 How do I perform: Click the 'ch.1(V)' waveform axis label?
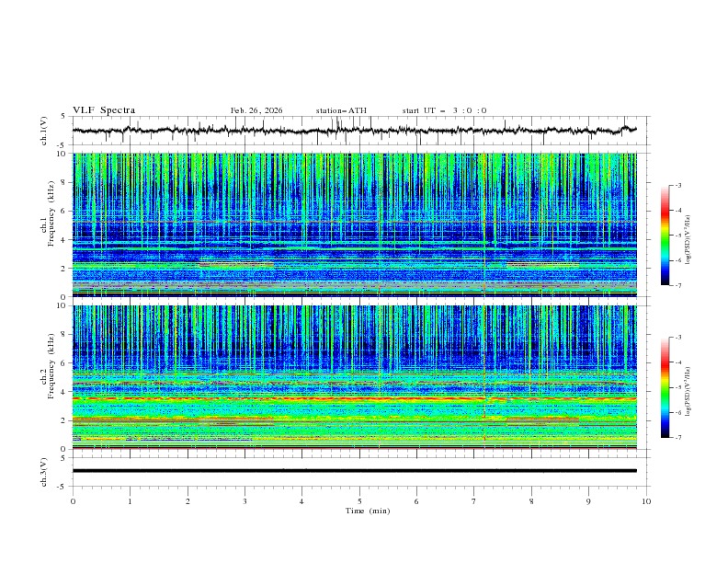point(44,131)
